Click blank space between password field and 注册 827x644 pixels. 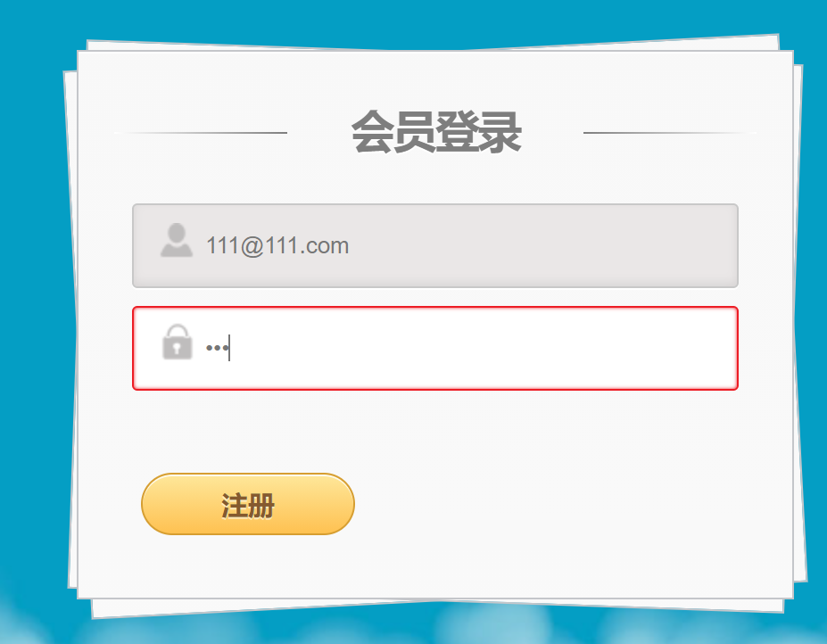pos(435,432)
